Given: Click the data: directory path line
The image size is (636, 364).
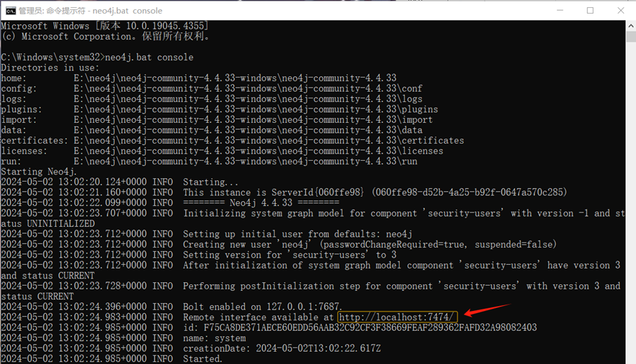Looking at the screenshot, I should (x=212, y=130).
